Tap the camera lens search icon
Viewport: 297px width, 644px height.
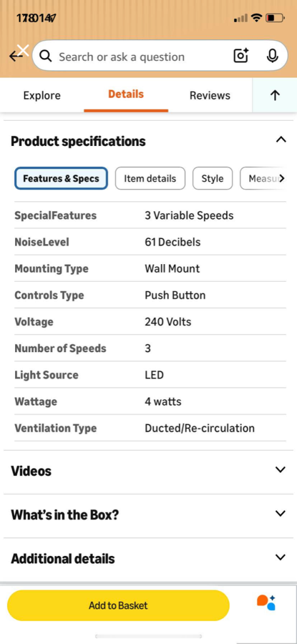(x=241, y=55)
